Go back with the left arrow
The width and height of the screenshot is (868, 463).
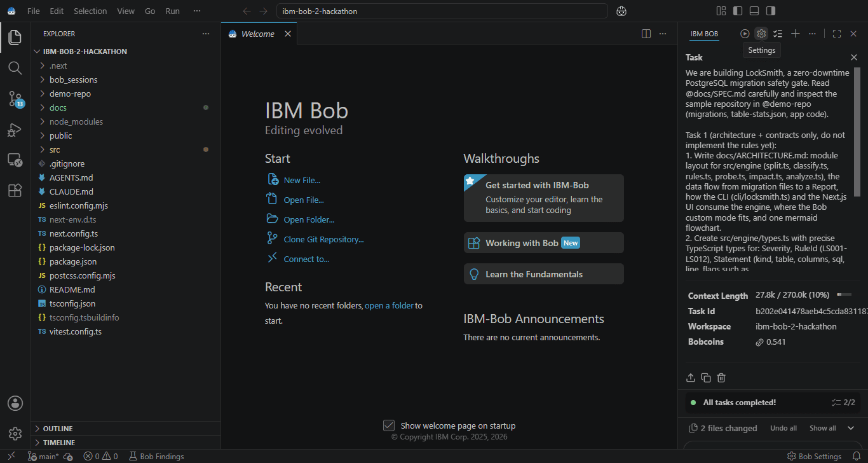(248, 11)
